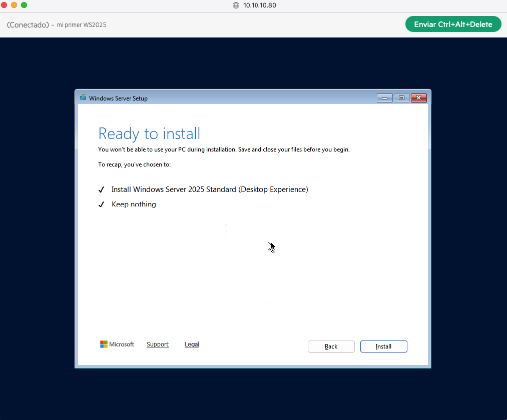Viewport: 507px width, 420px height.
Task: Click the globe icon beside the IP address
Action: click(x=235, y=5)
